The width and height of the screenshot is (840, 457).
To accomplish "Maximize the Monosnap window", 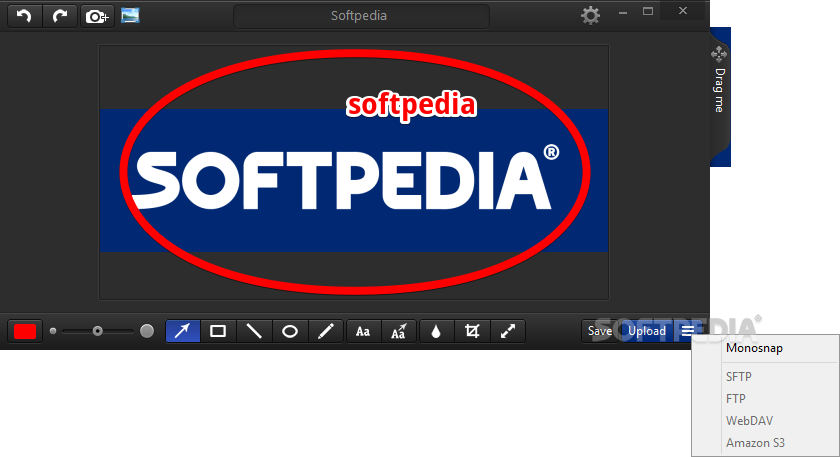I will coord(648,12).
